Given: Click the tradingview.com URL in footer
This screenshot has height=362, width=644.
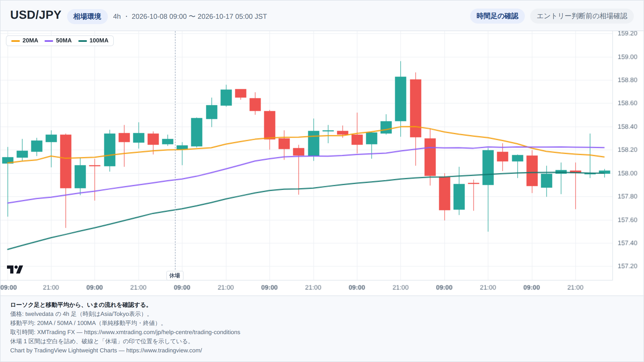Looking at the screenshot, I should tap(164, 350).
